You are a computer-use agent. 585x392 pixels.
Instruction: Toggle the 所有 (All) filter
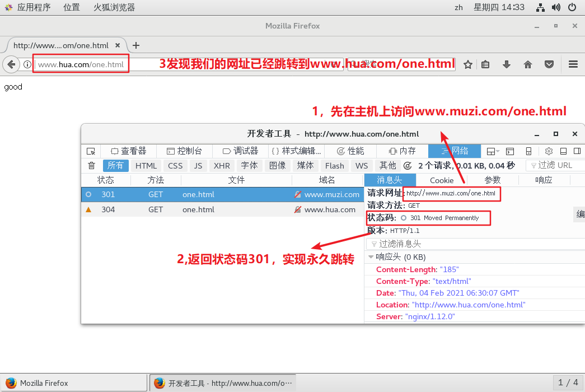click(116, 165)
